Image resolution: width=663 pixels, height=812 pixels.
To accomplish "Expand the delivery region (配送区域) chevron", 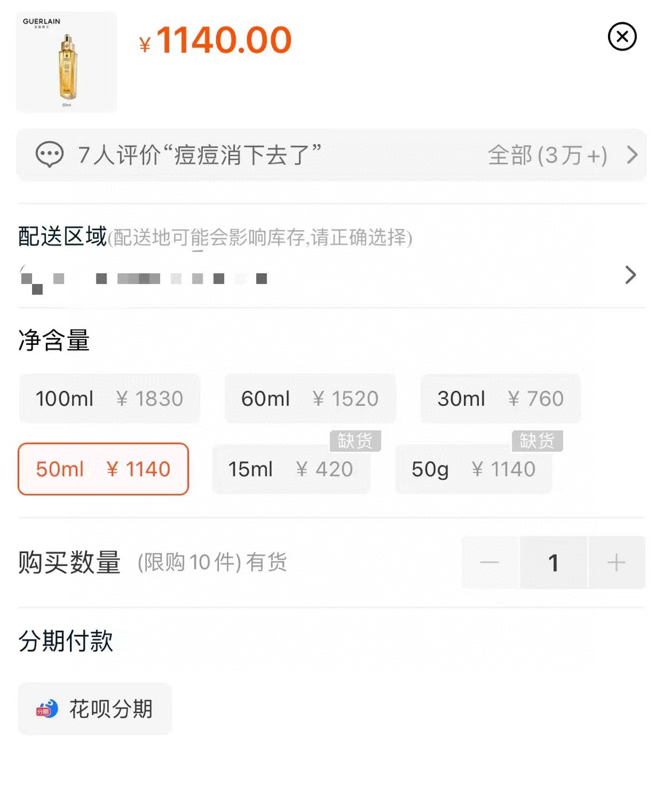I will (630, 275).
